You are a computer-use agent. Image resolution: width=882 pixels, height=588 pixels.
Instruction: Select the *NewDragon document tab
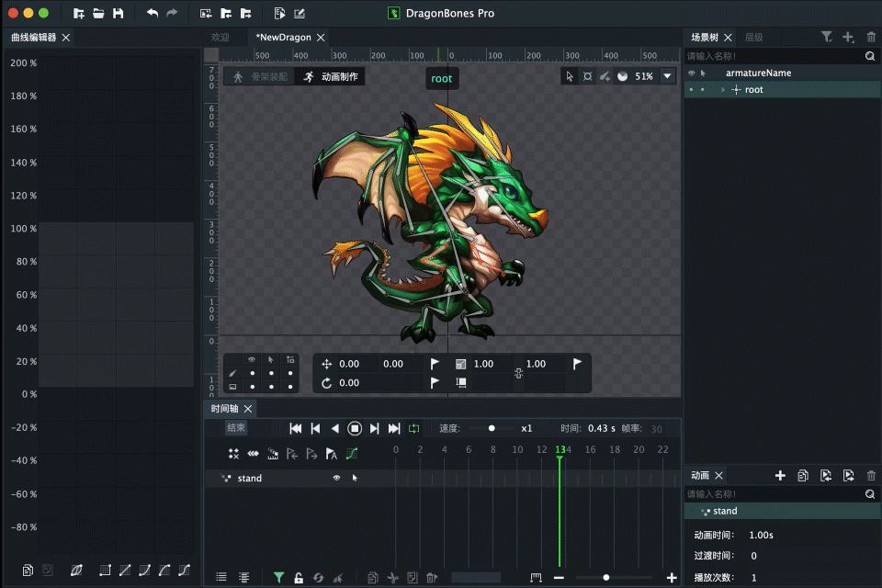click(x=284, y=37)
